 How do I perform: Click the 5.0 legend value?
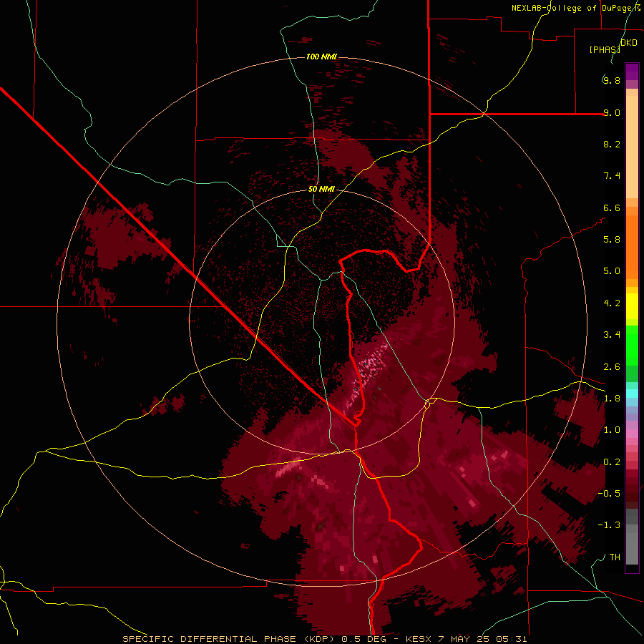[x=612, y=271]
